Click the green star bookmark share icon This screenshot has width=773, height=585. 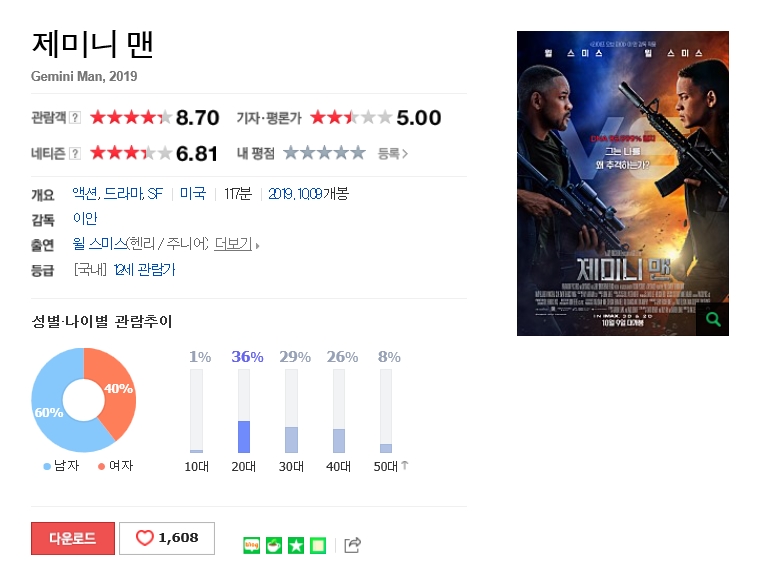(x=296, y=545)
